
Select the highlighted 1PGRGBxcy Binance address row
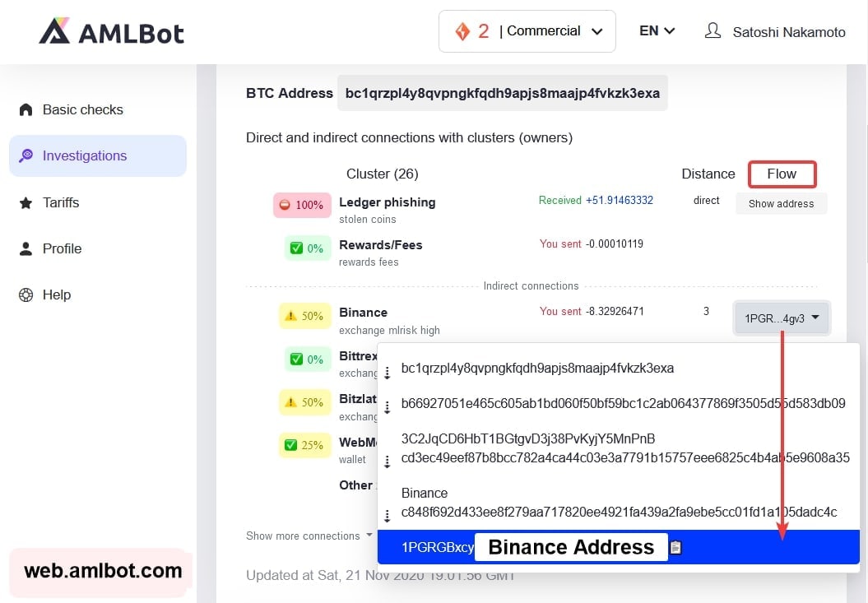(x=619, y=547)
